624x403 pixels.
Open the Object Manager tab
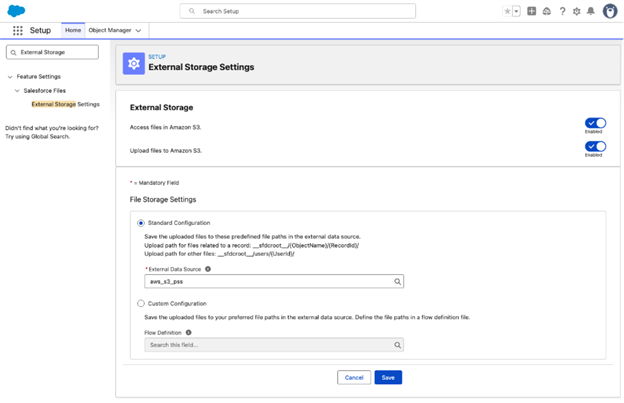(x=110, y=30)
